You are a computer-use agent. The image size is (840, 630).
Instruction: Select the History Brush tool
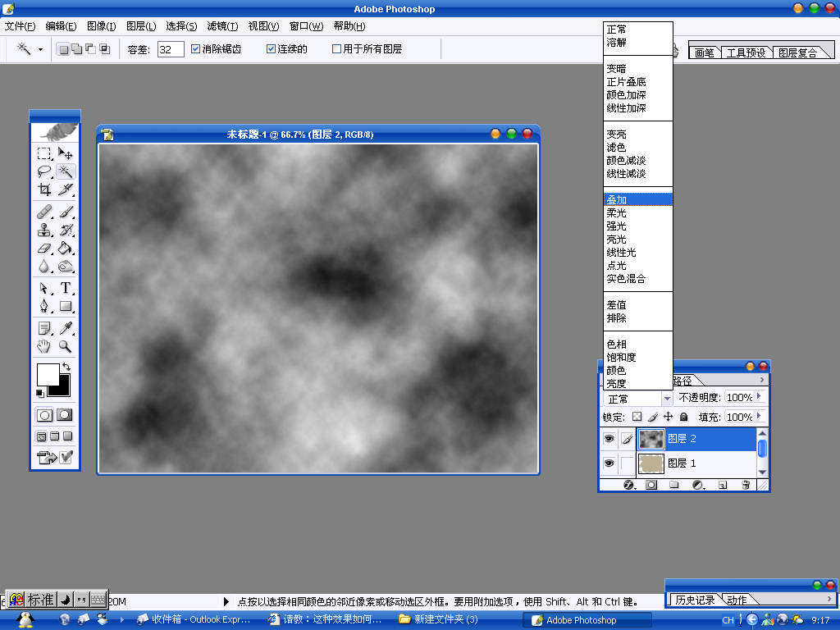[x=66, y=231]
